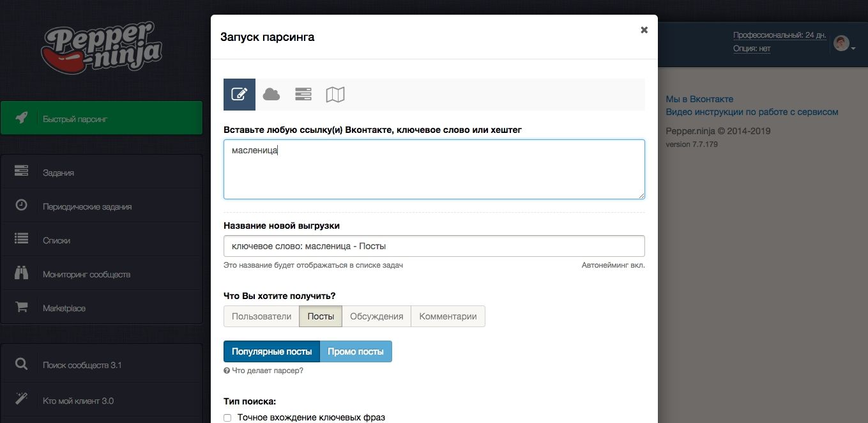This screenshot has height=423, width=868.
Task: Click the clock icon for Периодические задания
Action: tap(21, 206)
